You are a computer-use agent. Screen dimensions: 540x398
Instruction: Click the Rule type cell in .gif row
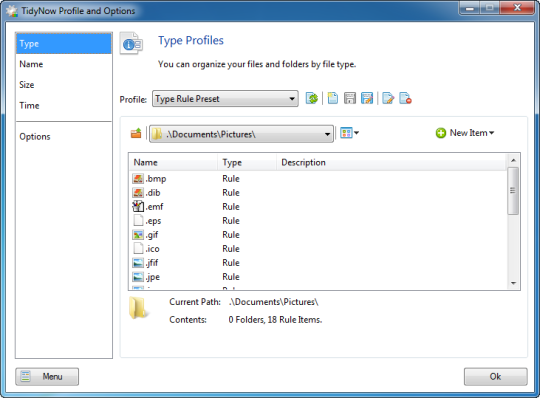[231, 235]
